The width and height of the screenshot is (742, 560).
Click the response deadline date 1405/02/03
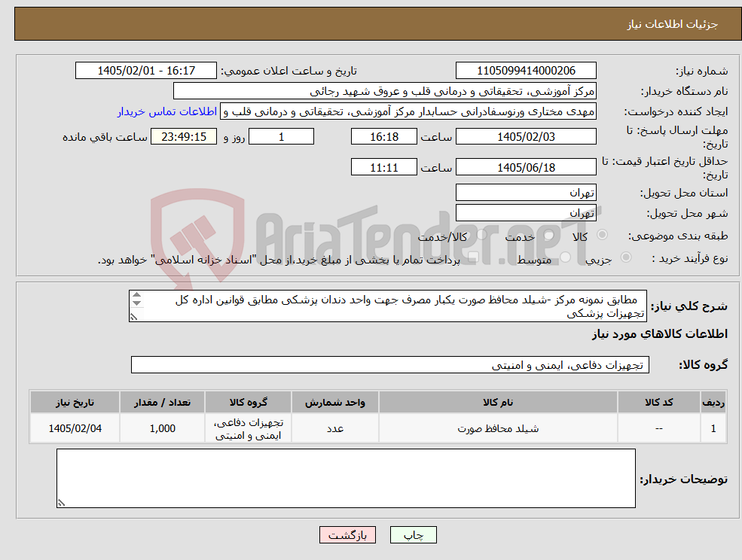(526, 137)
